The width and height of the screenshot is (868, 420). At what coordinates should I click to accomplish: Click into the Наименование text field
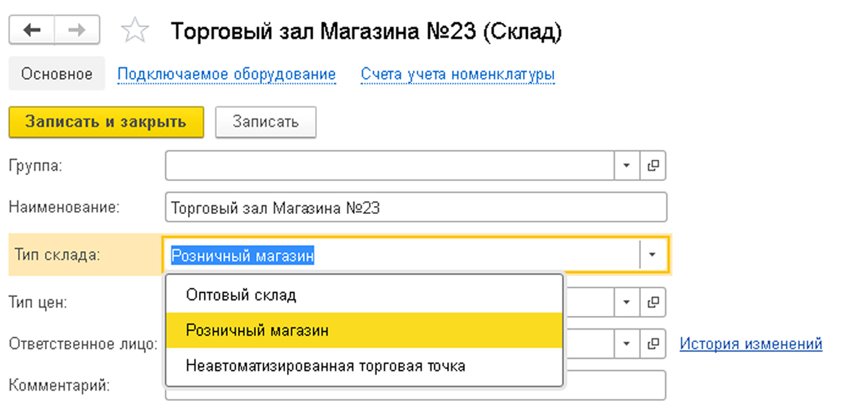415,208
